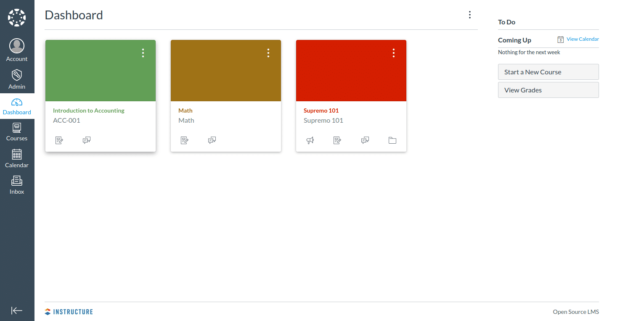Open the Introduction to Accounting card menu
Image resolution: width=644 pixels, height=321 pixels.
pyautogui.click(x=143, y=53)
